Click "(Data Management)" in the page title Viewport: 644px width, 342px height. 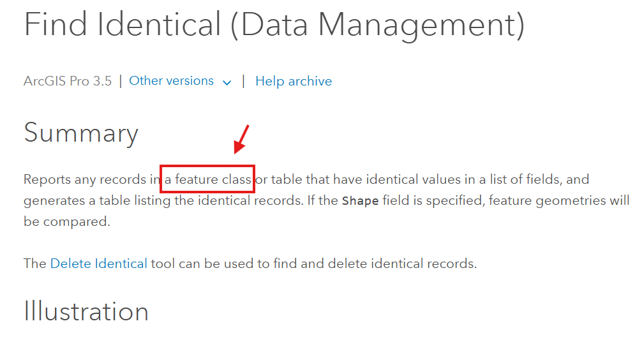pos(377,25)
